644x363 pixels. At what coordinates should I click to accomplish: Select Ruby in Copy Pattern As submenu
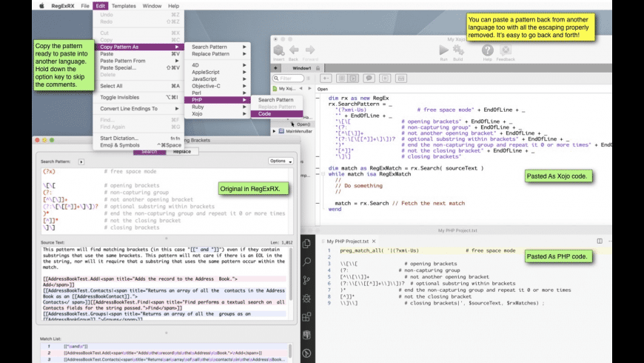pyautogui.click(x=198, y=107)
